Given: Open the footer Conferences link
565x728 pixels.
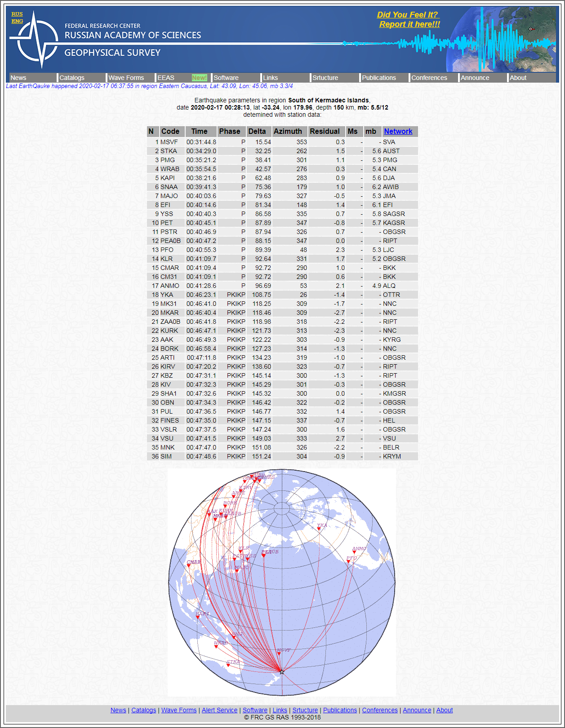Looking at the screenshot, I should [x=380, y=710].
